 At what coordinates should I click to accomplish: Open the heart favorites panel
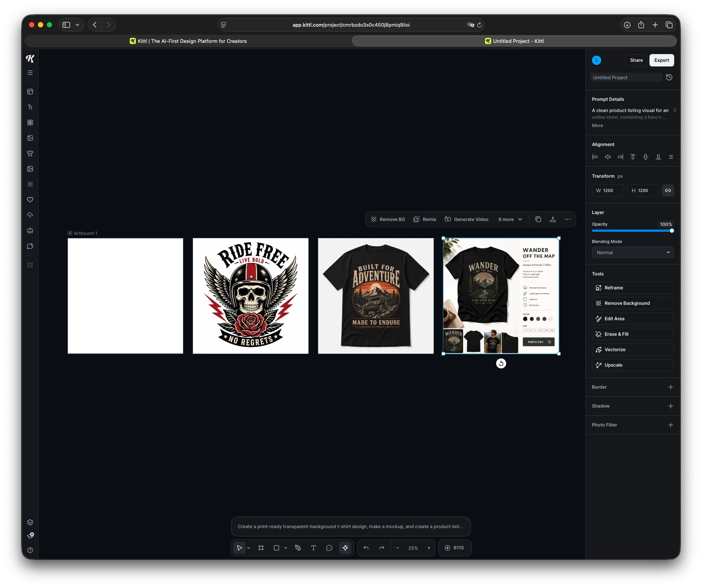(x=30, y=200)
